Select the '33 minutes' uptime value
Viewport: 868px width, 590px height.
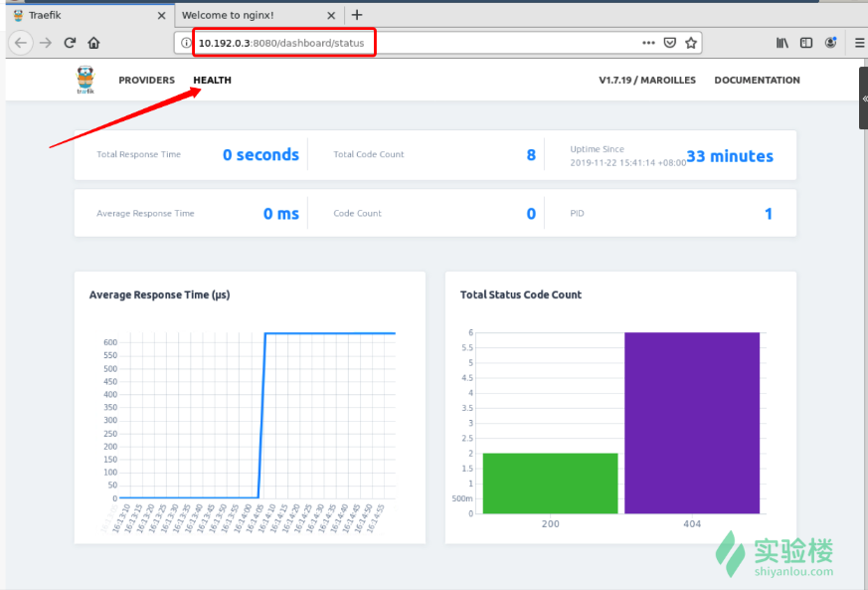coord(730,156)
